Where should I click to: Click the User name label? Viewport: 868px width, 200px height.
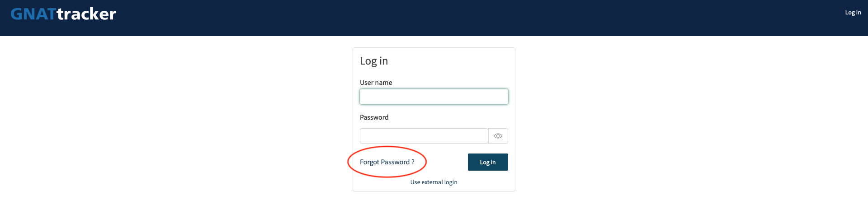376,83
